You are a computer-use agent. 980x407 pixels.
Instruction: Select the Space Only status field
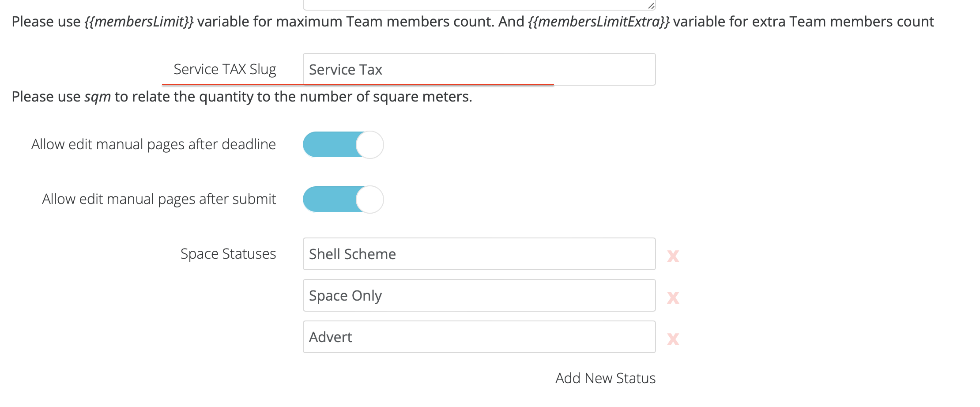pyautogui.click(x=479, y=295)
